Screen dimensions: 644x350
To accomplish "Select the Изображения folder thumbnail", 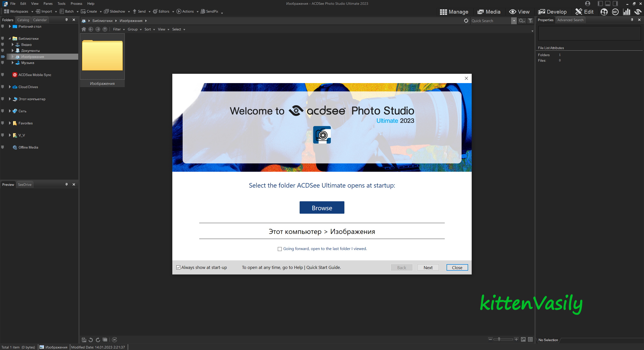I will 102,60.
